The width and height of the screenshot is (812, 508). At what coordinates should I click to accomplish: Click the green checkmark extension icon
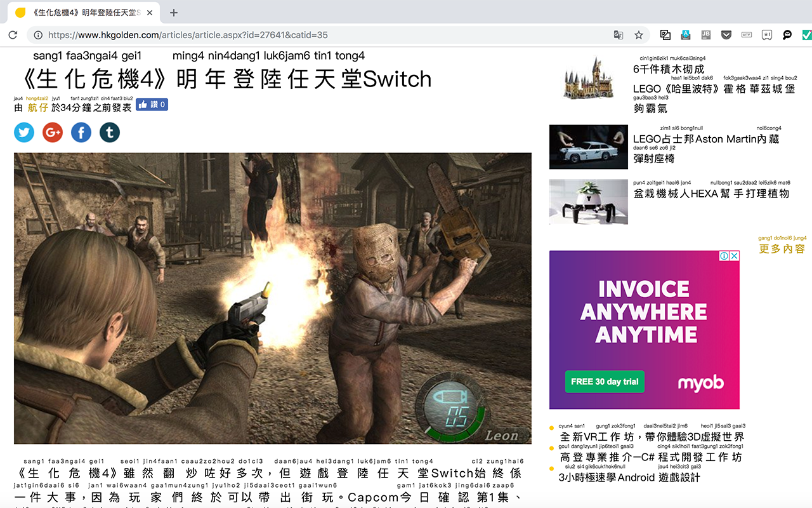point(807,36)
